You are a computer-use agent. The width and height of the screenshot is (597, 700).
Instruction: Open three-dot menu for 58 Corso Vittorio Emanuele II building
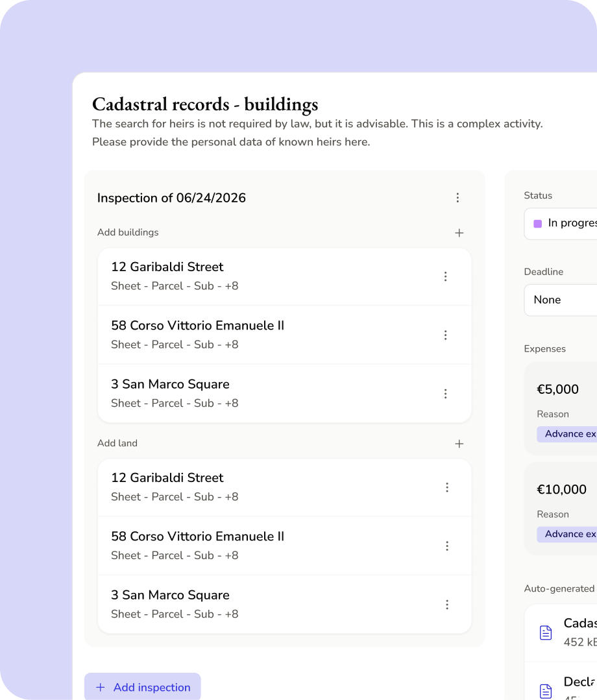tap(445, 335)
